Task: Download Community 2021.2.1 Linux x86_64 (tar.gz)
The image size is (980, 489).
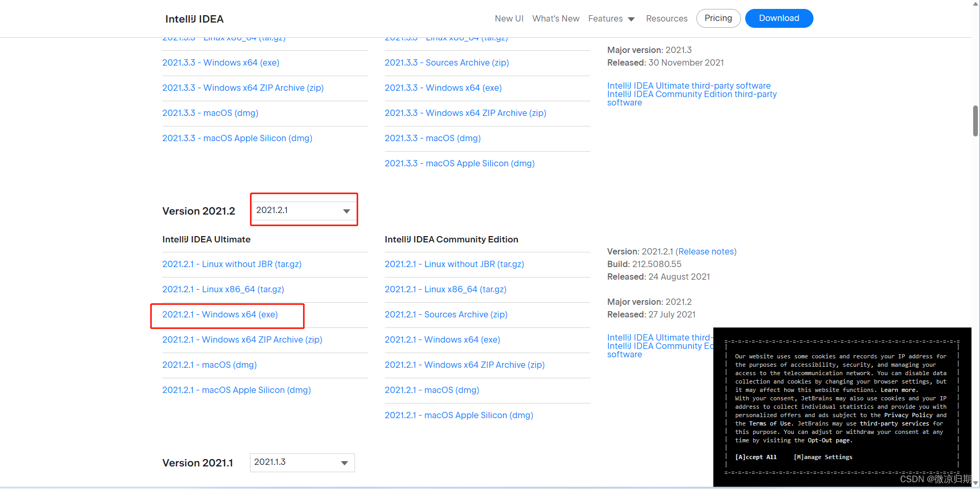Action: pos(445,289)
